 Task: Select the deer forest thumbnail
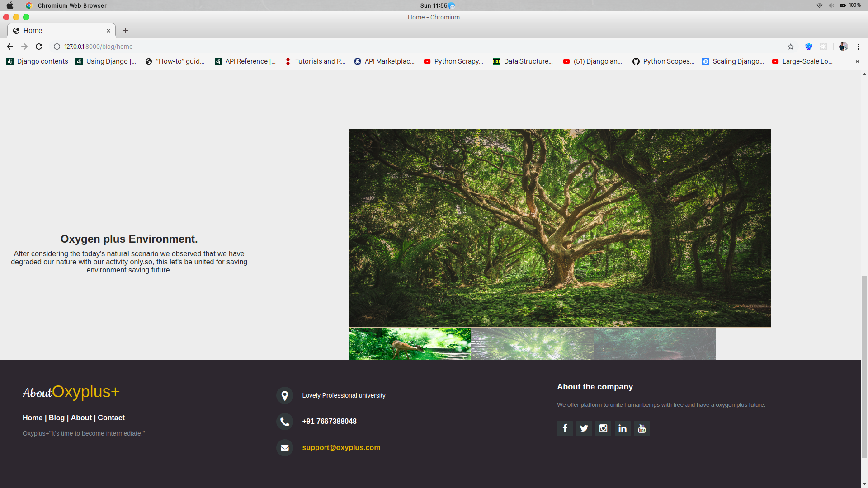[410, 344]
